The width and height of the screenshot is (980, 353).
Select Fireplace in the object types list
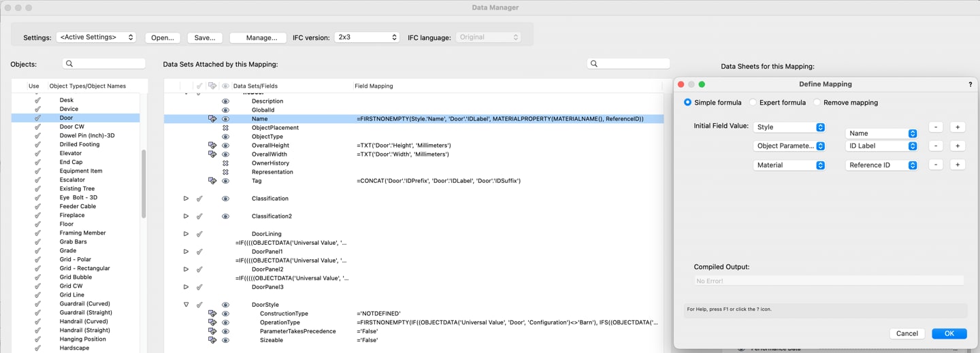(x=71, y=216)
